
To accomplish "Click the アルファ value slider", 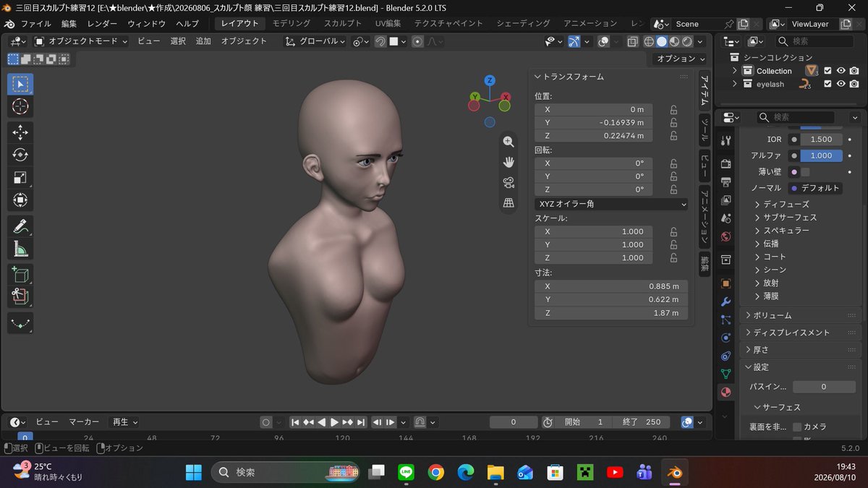I will pyautogui.click(x=821, y=155).
